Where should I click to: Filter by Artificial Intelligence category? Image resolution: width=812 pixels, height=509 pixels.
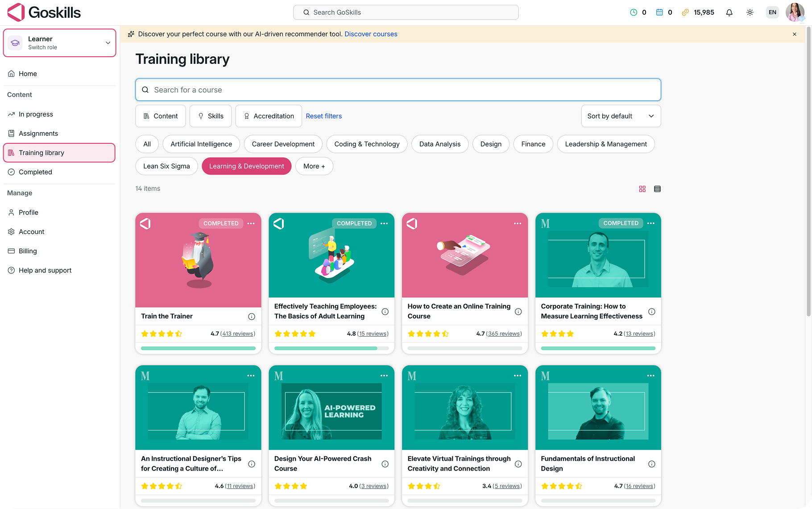(201, 144)
